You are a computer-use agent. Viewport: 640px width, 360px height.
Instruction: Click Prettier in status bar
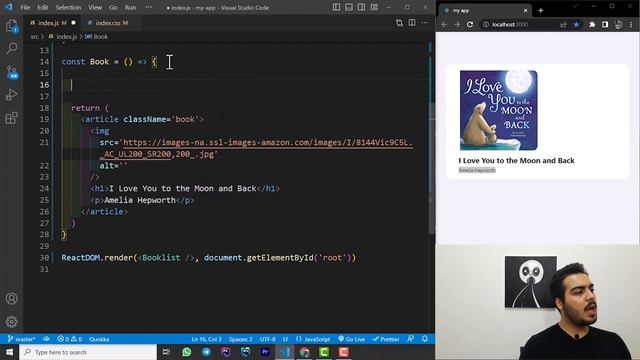click(x=386, y=339)
